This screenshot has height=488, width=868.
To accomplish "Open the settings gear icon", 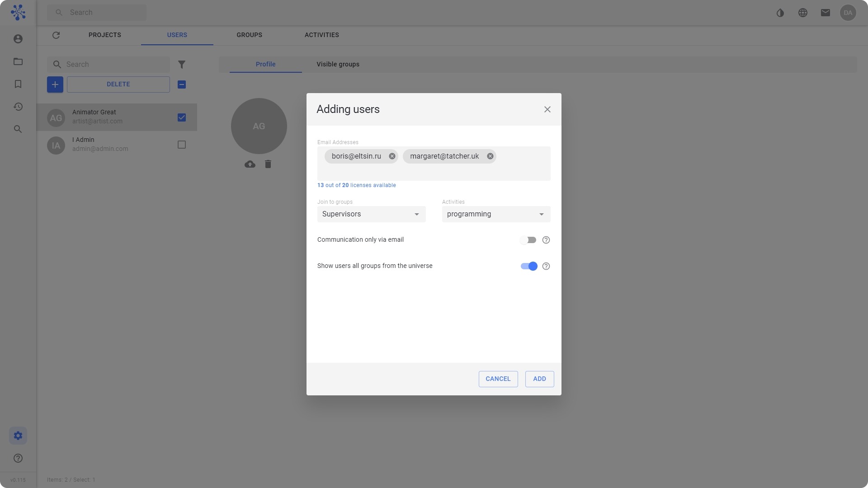I will (x=18, y=436).
